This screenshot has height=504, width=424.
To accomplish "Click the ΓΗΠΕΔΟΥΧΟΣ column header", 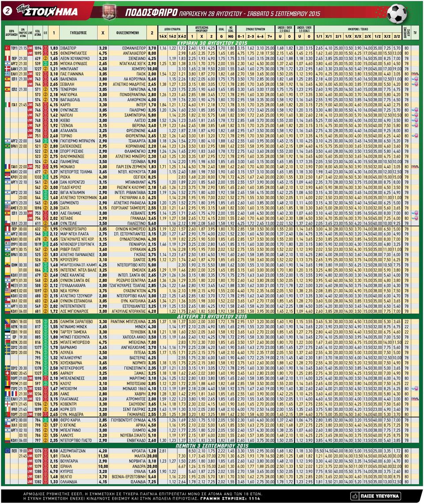I will pos(78,33).
